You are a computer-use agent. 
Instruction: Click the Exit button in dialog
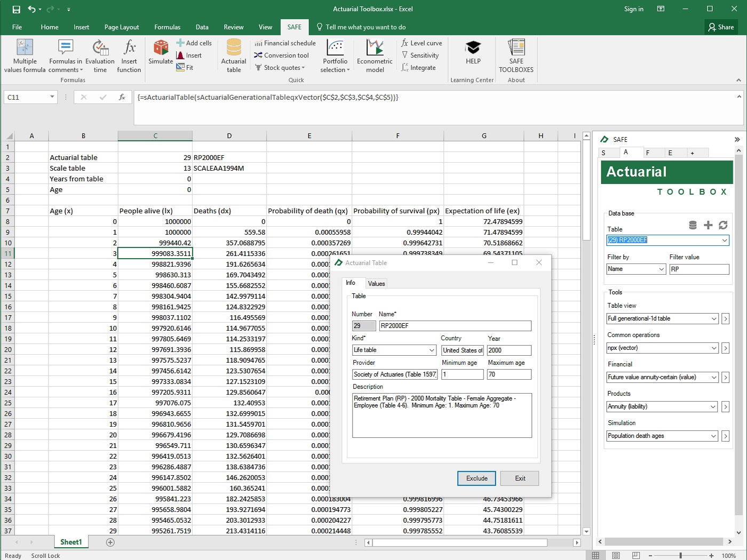coord(520,478)
